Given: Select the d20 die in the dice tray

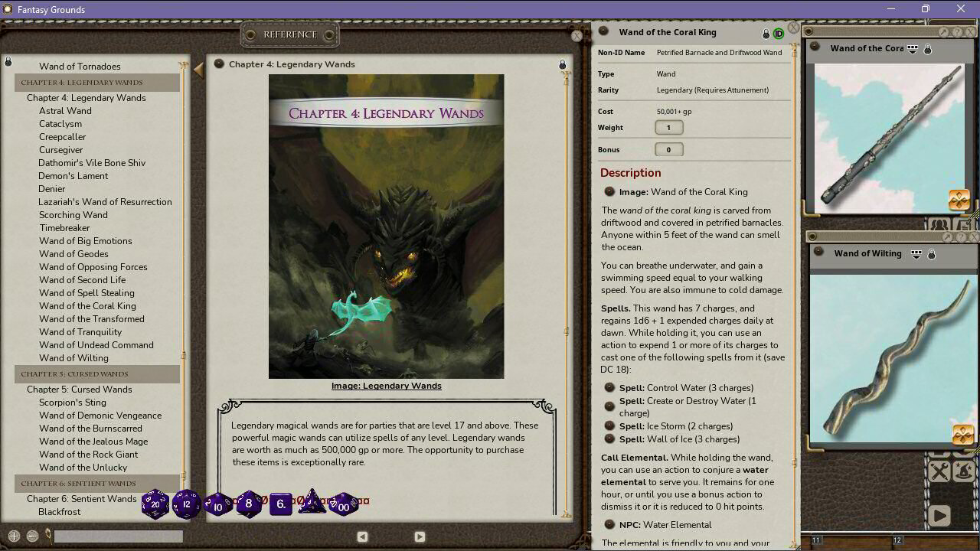Looking at the screenshot, I should click(x=155, y=504).
